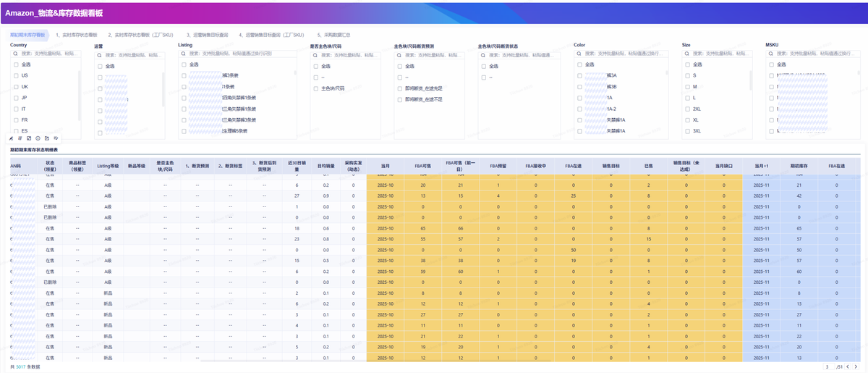868x373 pixels.
Task: Click the search magnifier icon in Size filter
Action: click(688, 54)
